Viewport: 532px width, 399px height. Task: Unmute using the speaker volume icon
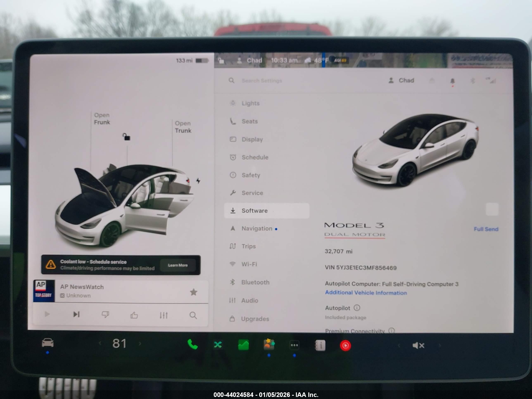click(x=418, y=346)
